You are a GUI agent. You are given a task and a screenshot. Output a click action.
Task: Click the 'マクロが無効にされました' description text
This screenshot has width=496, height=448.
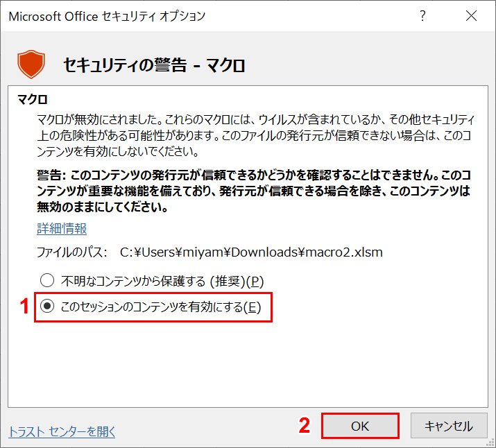point(255,135)
